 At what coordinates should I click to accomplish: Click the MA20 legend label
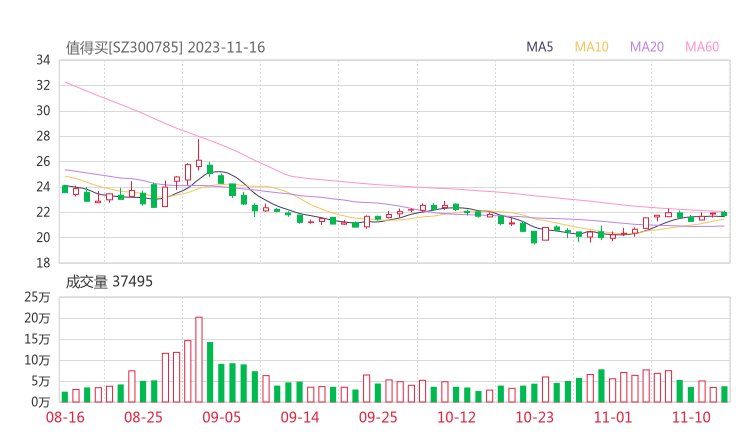[x=647, y=47]
